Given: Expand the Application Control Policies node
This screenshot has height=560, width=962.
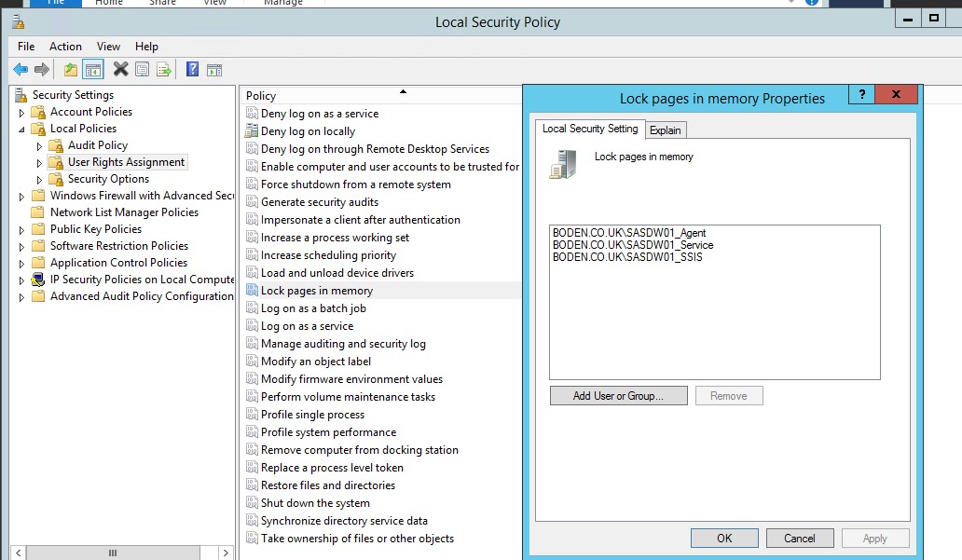Looking at the screenshot, I should (21, 264).
